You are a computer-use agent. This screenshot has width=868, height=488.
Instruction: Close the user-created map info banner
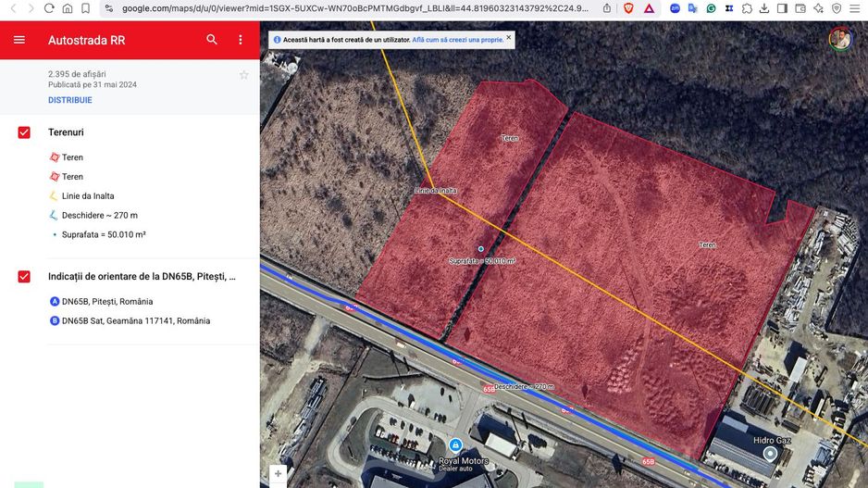pyautogui.click(x=509, y=40)
